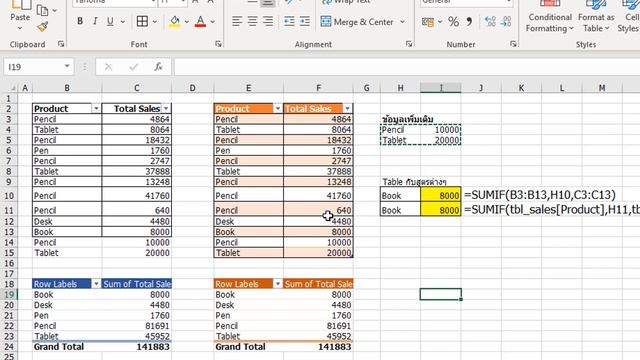Viewport: 640px width, 360px height.
Task: Increase Decimal places
Action: click(490, 22)
